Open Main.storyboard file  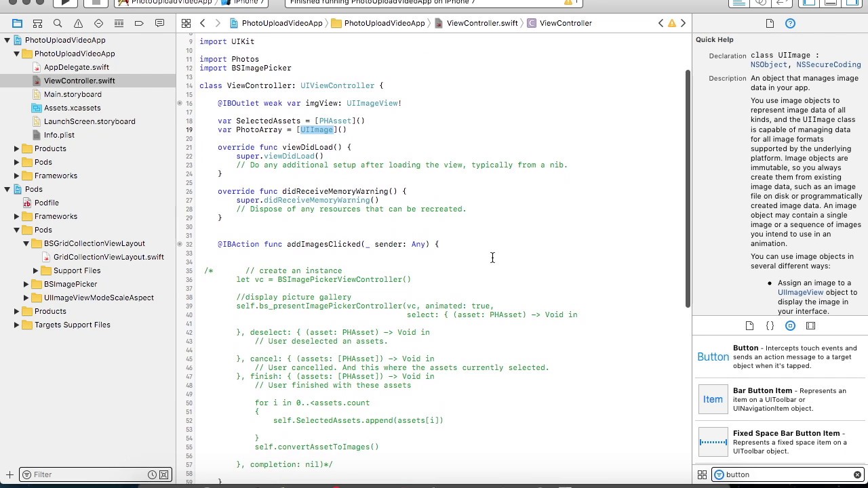[x=73, y=94]
